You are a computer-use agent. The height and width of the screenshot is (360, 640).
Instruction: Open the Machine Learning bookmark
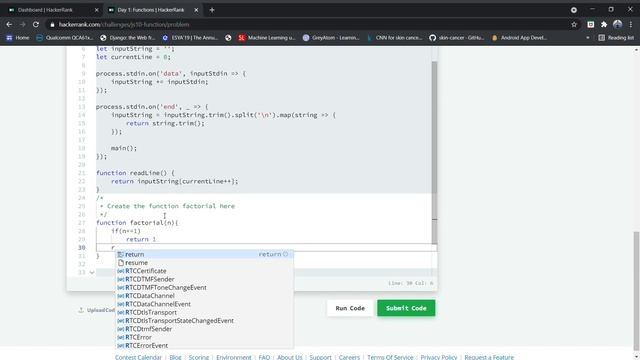click(x=267, y=38)
